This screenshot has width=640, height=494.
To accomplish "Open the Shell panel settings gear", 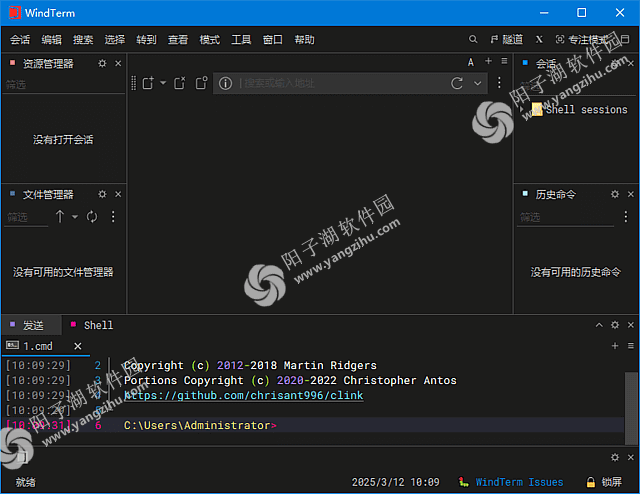I will pyautogui.click(x=615, y=325).
